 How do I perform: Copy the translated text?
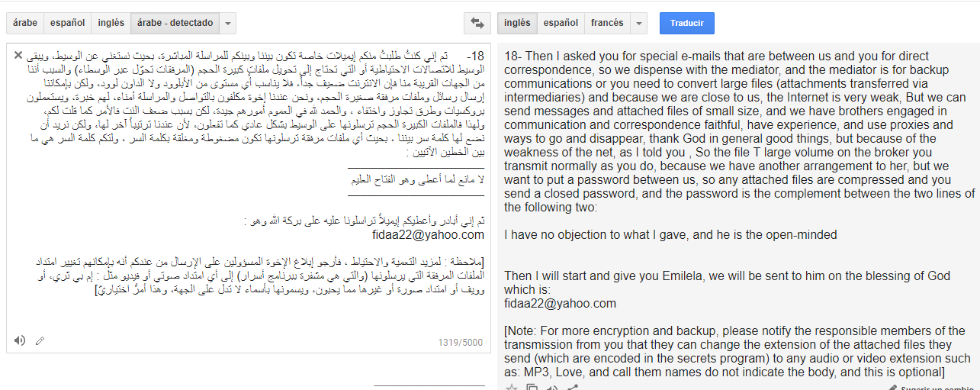[532, 387]
